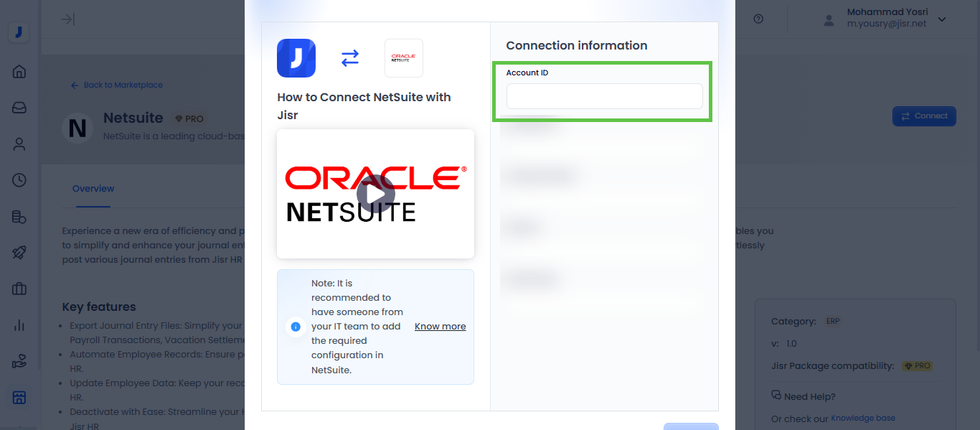980x430 pixels.
Task: Click the Oracle NetSuite logo thumbnail
Action: coord(404,58)
